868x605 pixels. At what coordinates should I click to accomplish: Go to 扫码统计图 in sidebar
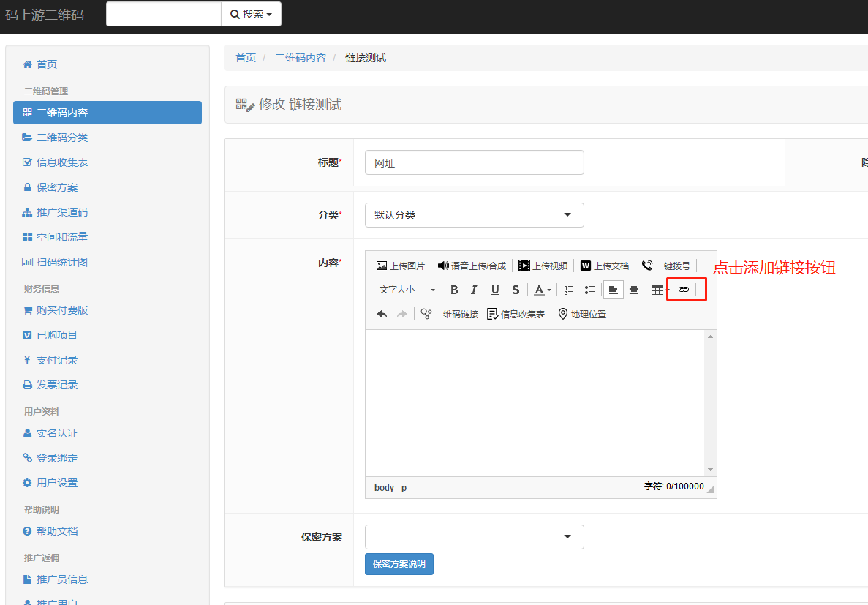[62, 262]
